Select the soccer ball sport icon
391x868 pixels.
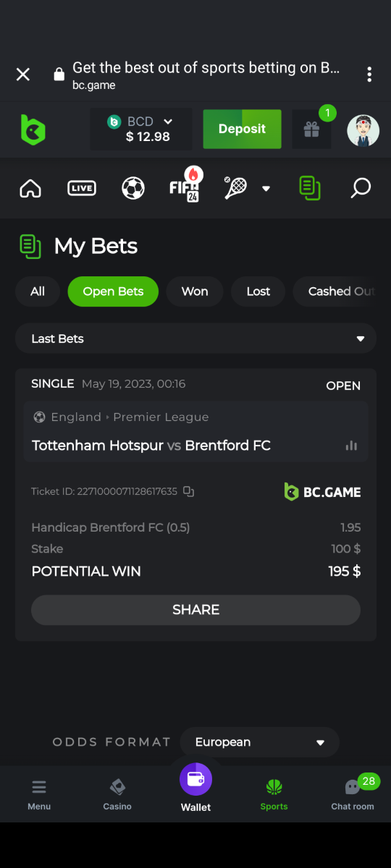click(x=133, y=189)
